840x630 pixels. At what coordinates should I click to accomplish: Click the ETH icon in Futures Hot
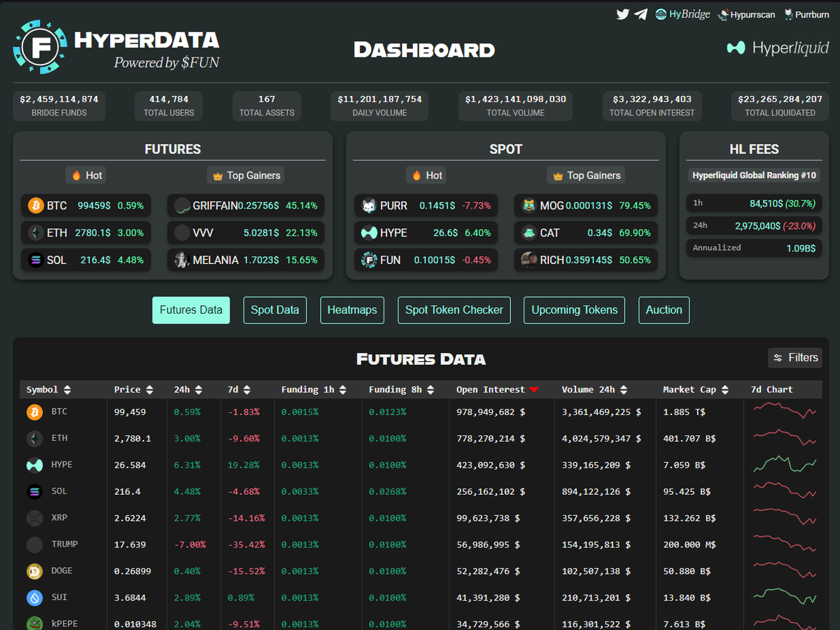pyautogui.click(x=36, y=232)
